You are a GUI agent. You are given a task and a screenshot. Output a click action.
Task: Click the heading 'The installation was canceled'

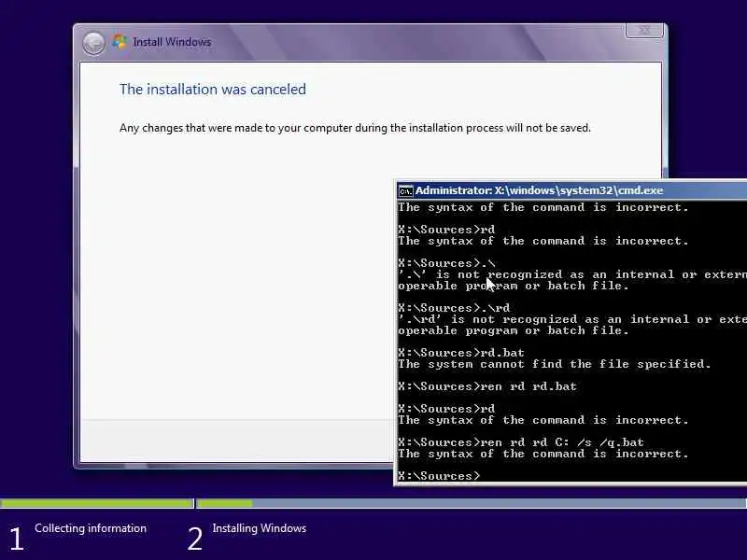(x=213, y=89)
